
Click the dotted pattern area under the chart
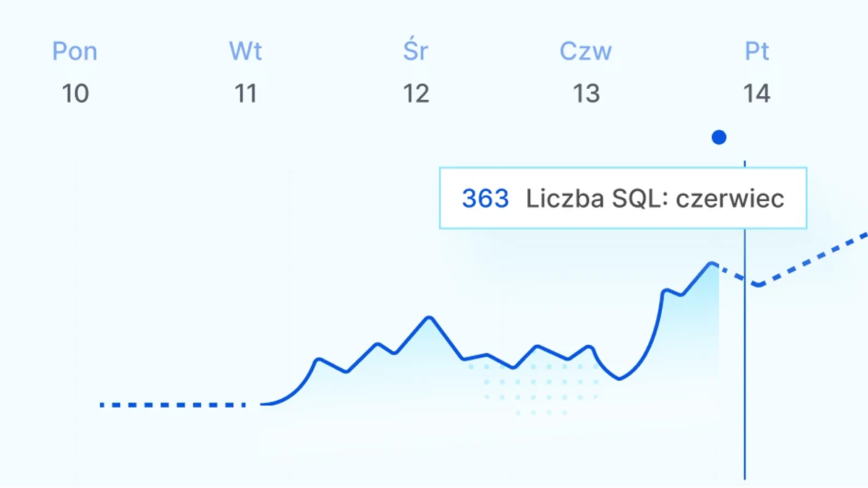(534, 389)
